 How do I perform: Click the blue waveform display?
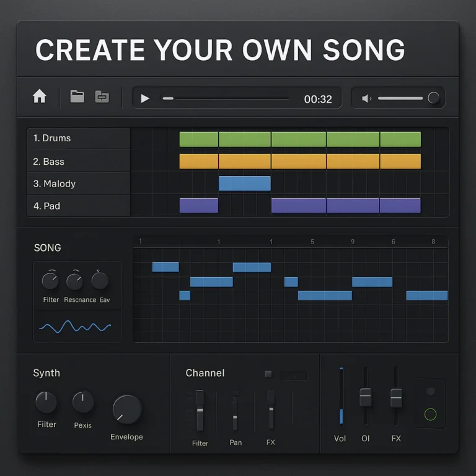click(75, 327)
